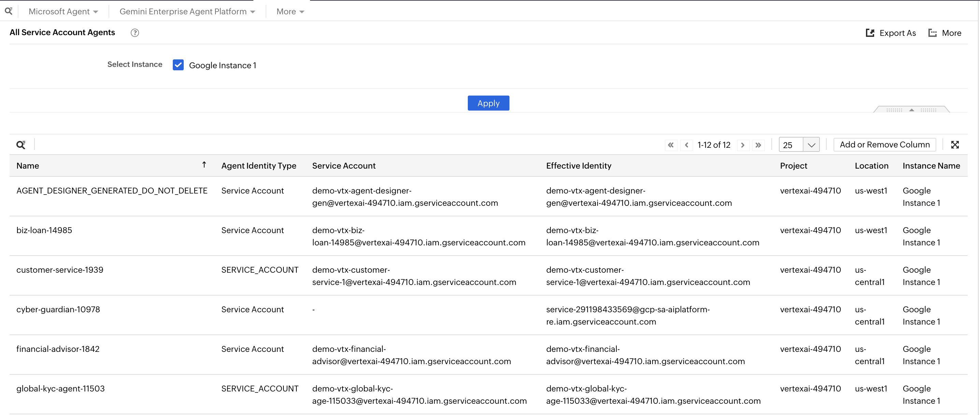Click Add or Remove Column button
The height and width of the screenshot is (415, 980).
pyautogui.click(x=884, y=145)
